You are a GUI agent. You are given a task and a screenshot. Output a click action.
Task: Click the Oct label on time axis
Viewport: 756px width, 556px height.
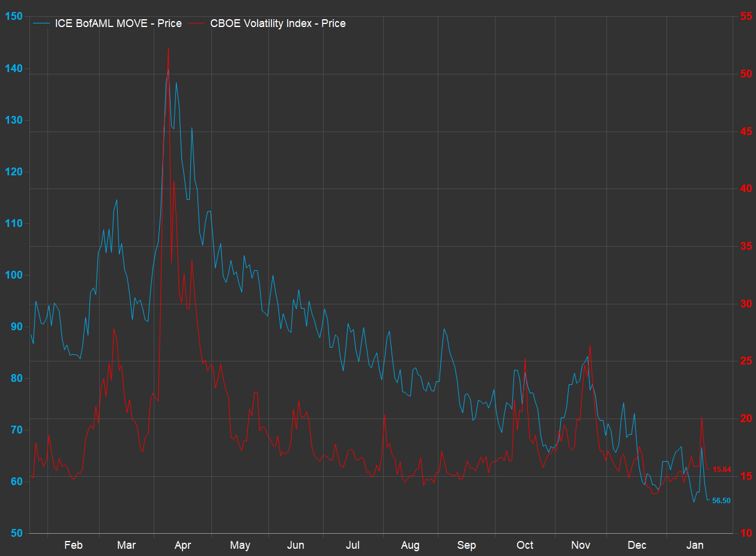click(525, 545)
